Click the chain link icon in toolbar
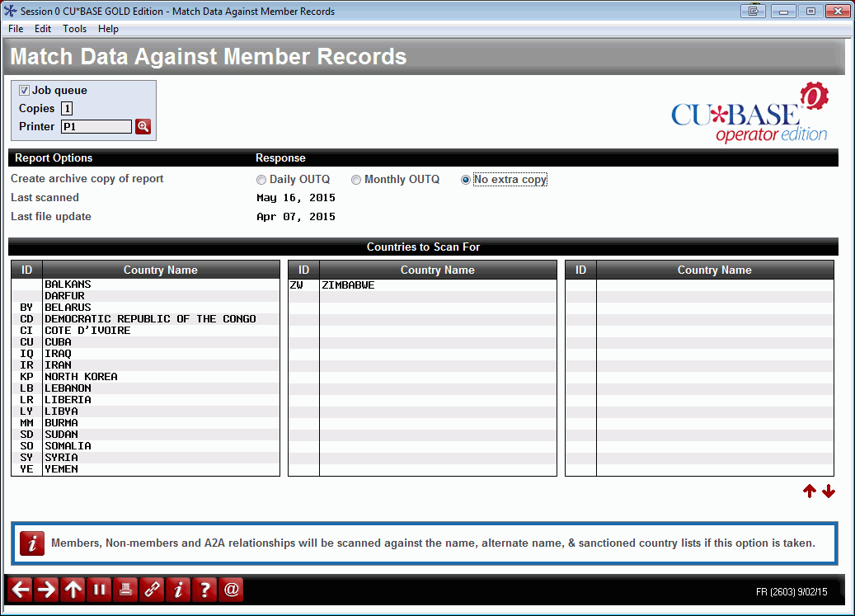Image resolution: width=855 pixels, height=616 pixels. (x=152, y=590)
